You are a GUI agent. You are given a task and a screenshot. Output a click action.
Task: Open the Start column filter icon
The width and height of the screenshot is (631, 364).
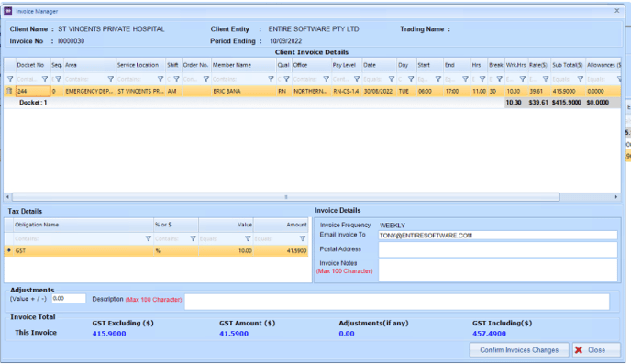(438, 79)
